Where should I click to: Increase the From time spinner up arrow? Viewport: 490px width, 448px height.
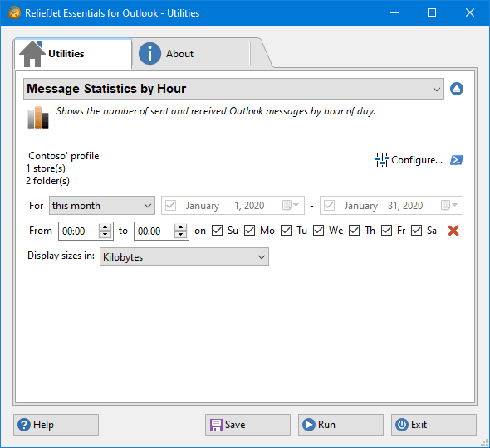(x=105, y=227)
